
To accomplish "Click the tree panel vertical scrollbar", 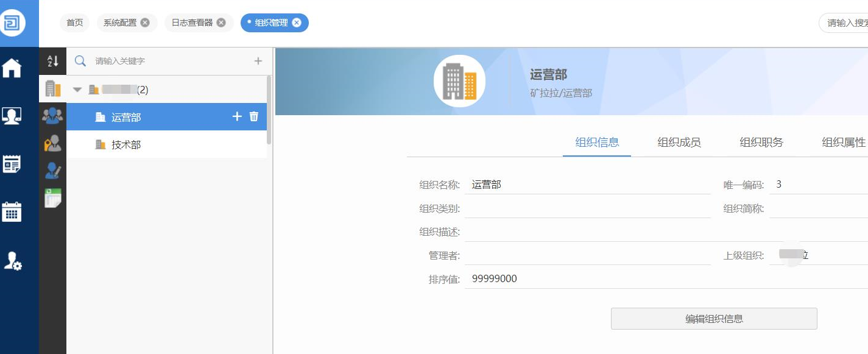I will [269, 110].
